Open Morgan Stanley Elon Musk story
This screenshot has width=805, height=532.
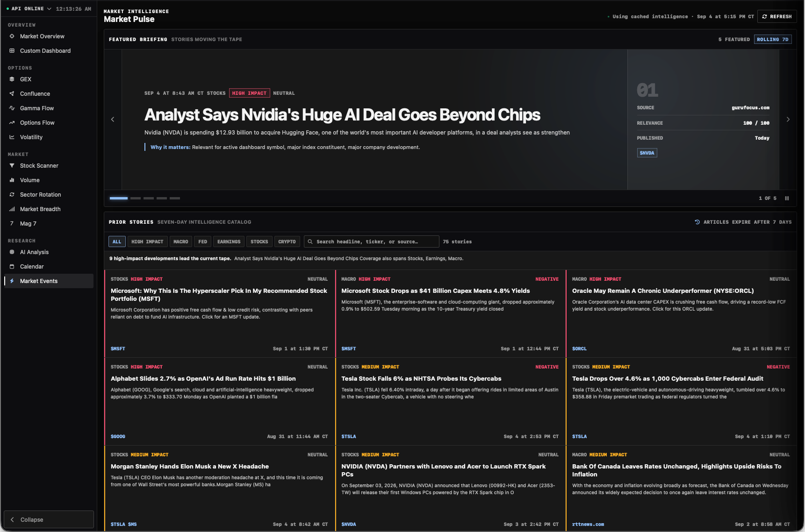[x=190, y=467]
